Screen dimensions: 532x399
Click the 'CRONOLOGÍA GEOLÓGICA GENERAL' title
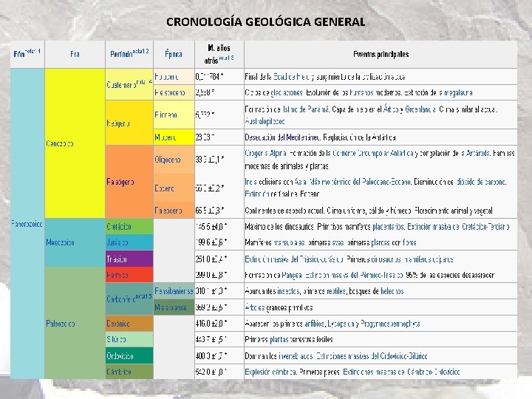(266, 21)
